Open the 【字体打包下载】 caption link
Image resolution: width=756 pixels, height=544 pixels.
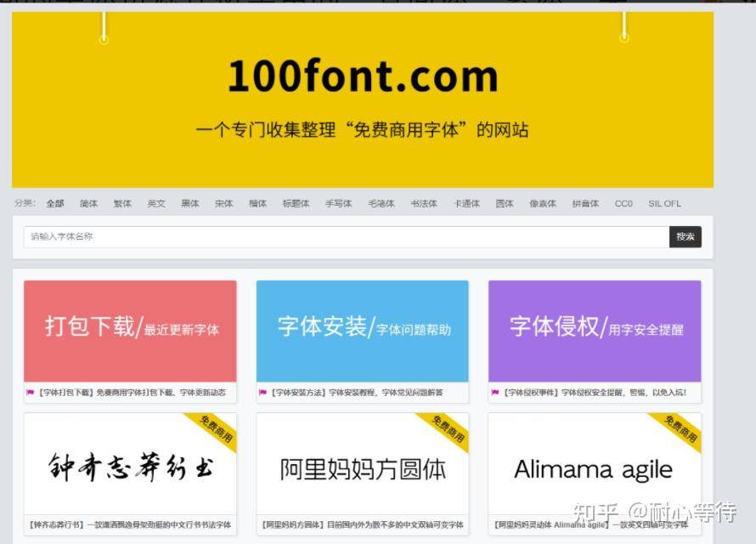tap(132, 393)
